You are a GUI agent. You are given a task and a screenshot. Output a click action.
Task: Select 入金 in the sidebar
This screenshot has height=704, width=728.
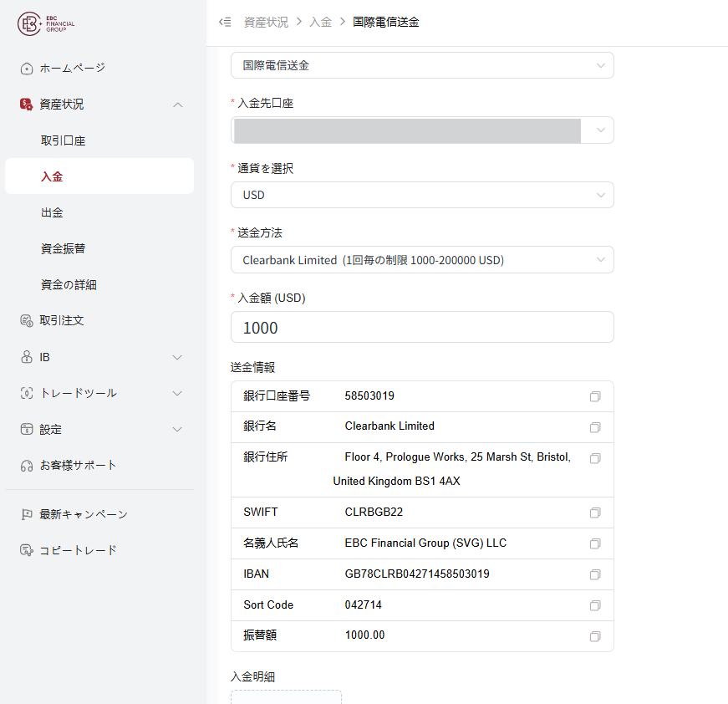click(x=99, y=176)
